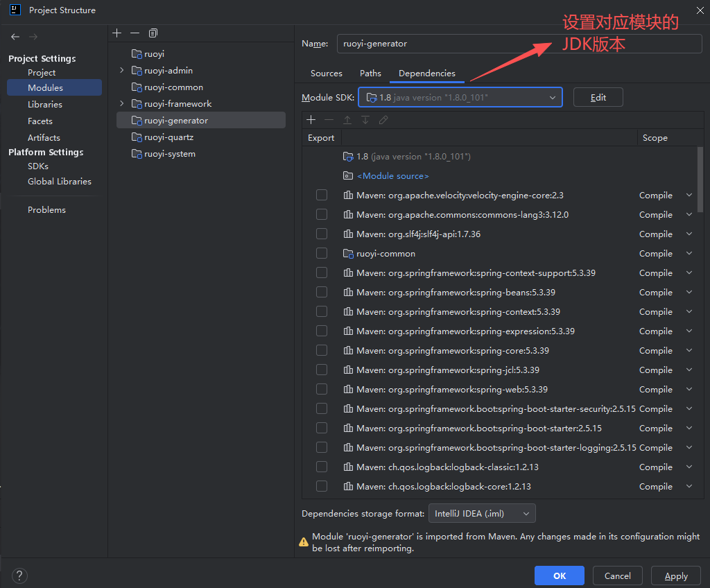Remove the dependency with the minus icon
Screen dimensions: 710x588
(x=329, y=119)
